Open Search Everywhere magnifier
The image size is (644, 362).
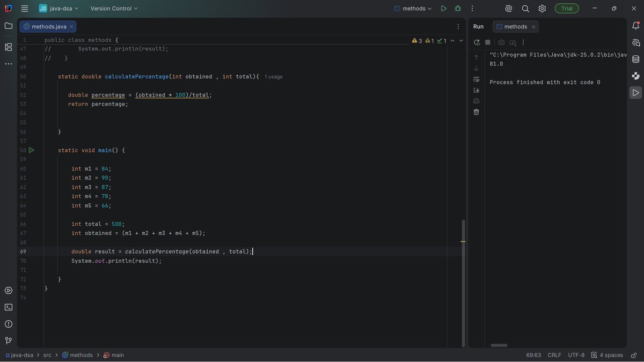click(525, 9)
